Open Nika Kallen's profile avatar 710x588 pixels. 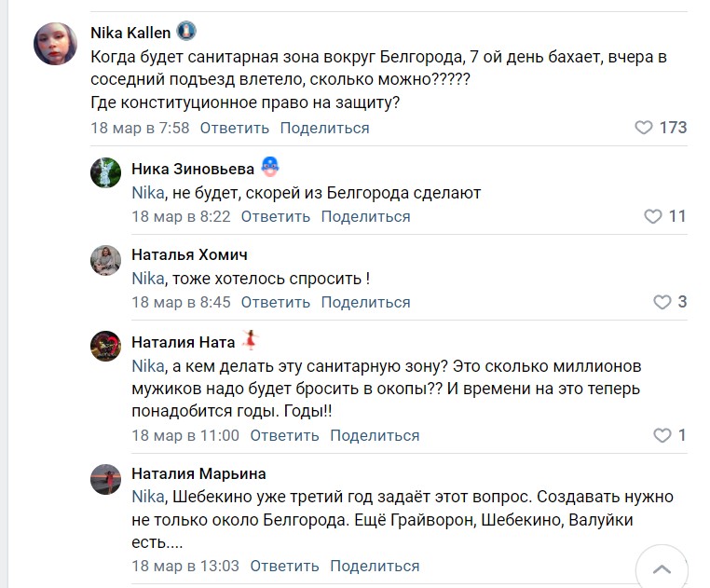click(55, 43)
